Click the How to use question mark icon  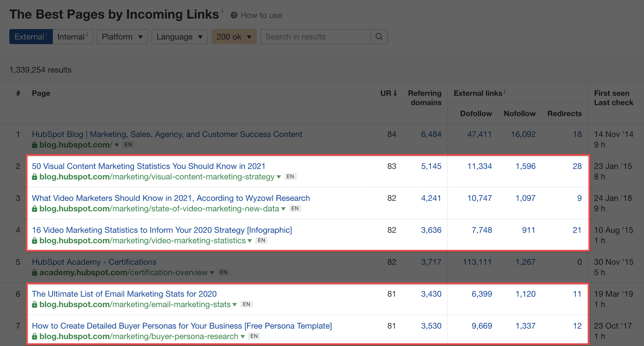click(234, 15)
